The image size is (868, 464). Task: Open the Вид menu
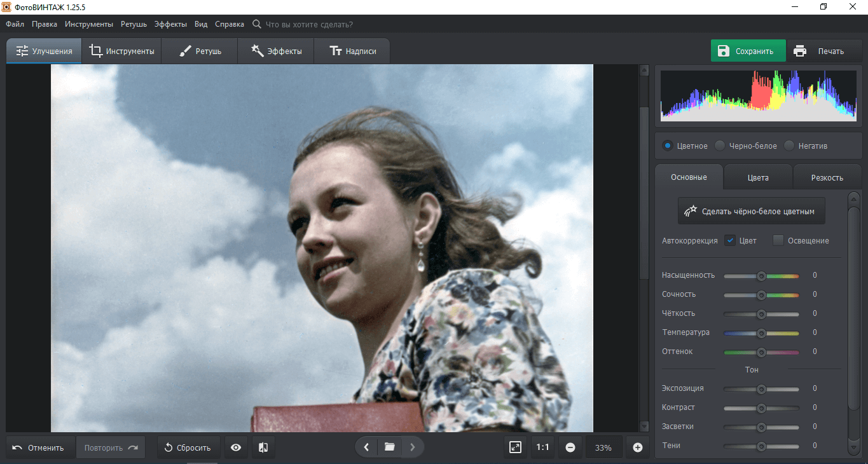201,24
